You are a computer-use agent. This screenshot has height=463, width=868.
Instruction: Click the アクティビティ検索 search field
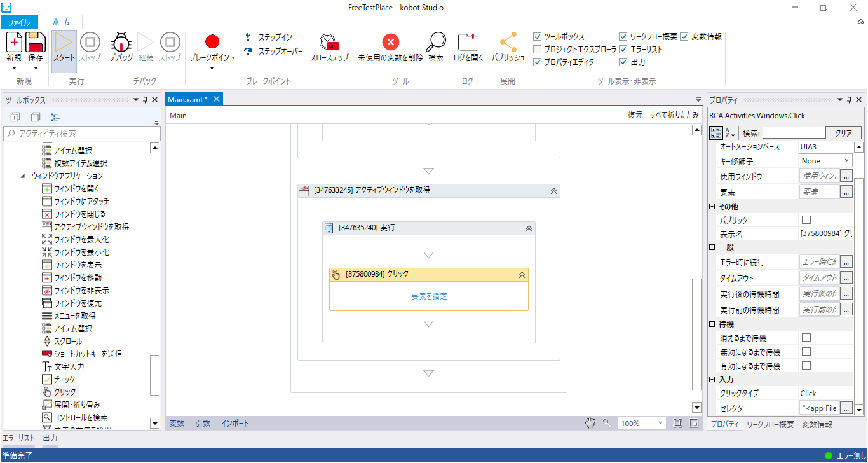pyautogui.click(x=83, y=134)
